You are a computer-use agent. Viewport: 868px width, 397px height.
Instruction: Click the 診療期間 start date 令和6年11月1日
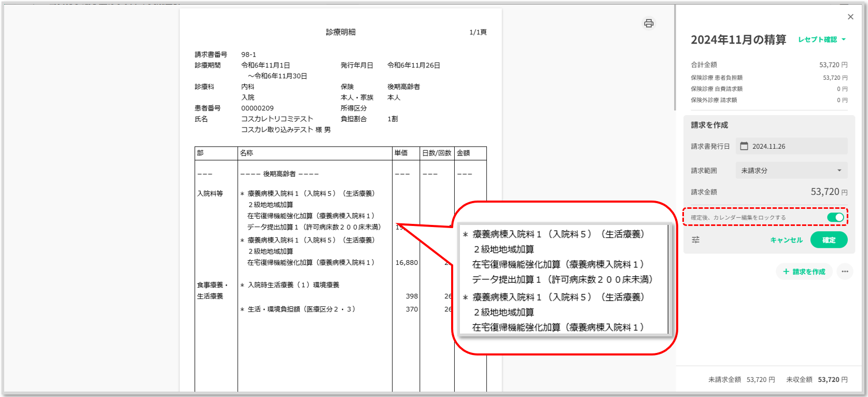pos(265,65)
